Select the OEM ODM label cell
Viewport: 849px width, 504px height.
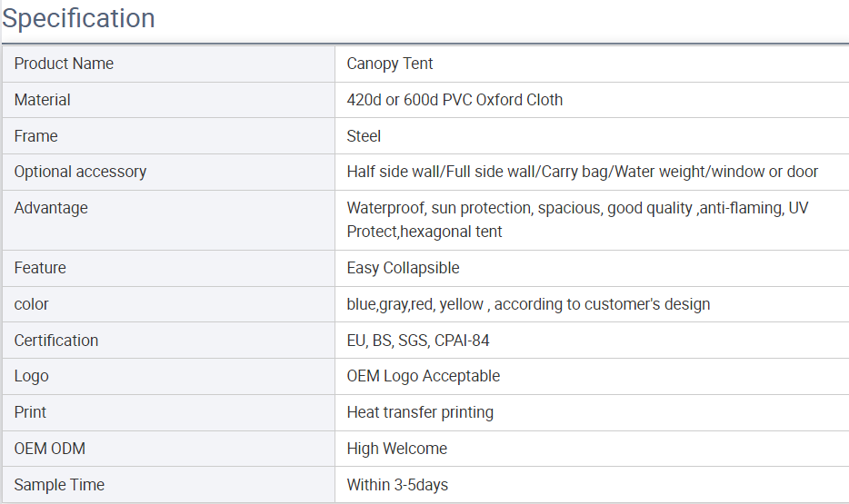[x=169, y=449]
